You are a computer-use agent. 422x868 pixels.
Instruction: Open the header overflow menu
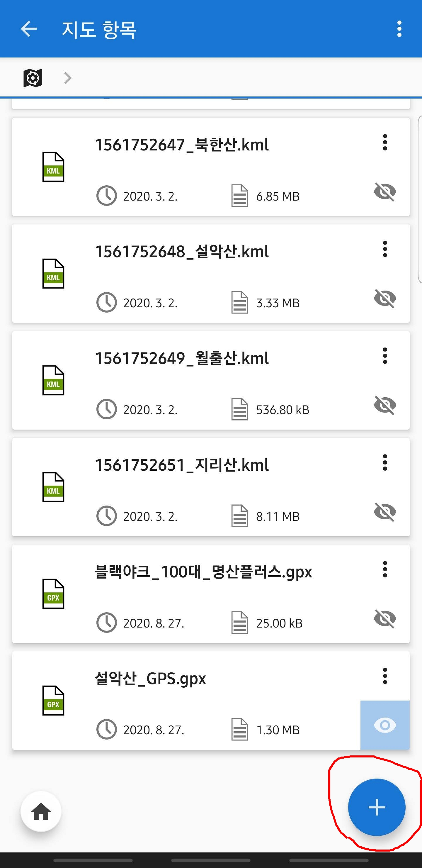click(x=399, y=29)
